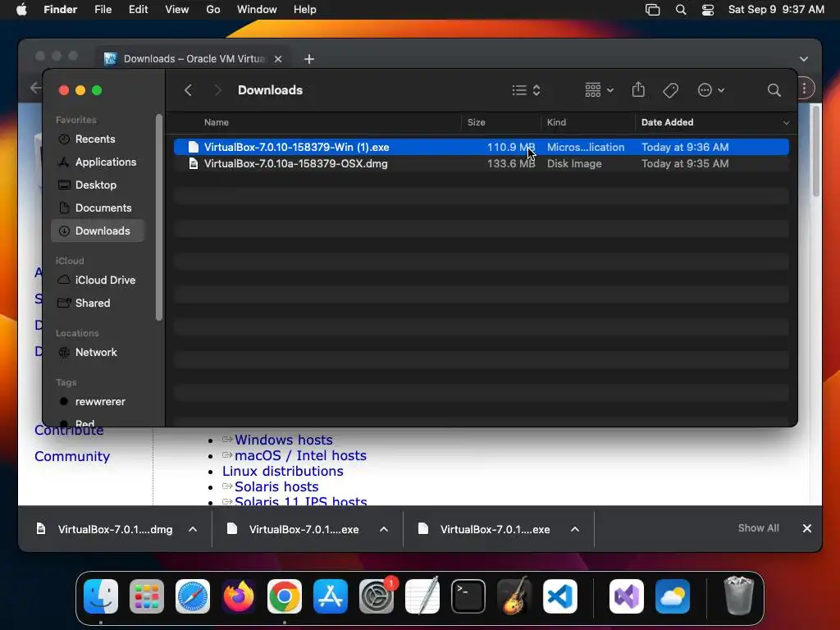The width and height of the screenshot is (840, 630).
Task: Open Terminal from the Dock
Action: click(x=468, y=596)
